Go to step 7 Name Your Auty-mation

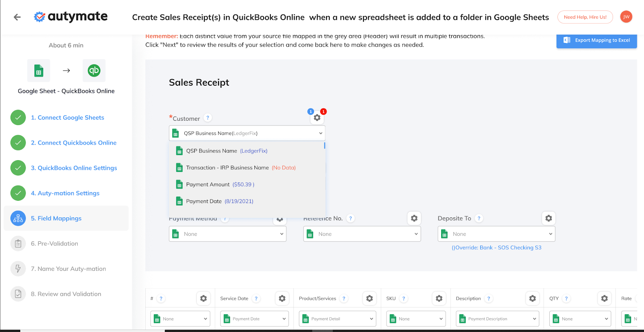tap(68, 269)
